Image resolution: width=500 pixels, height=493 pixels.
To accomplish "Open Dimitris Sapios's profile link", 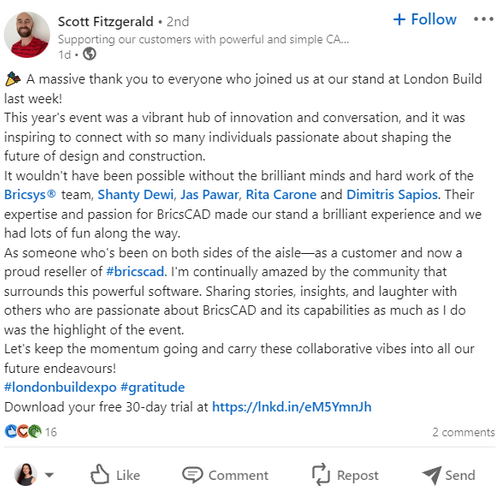I will click(x=392, y=195).
